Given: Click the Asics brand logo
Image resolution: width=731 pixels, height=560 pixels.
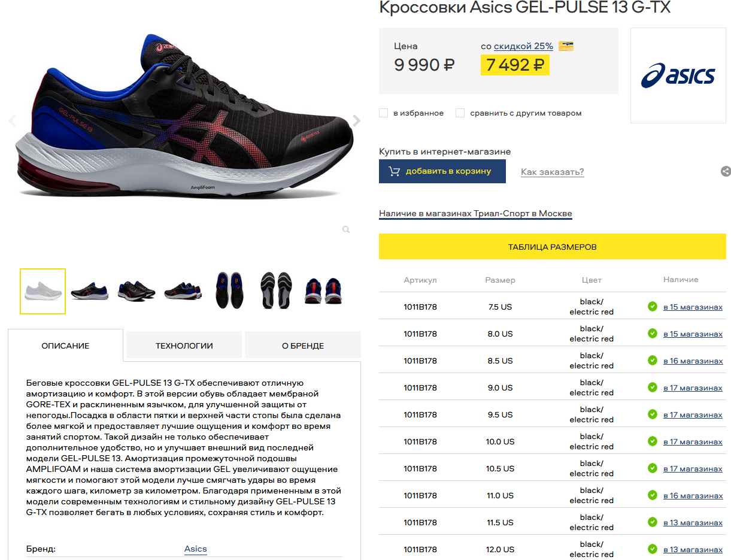Looking at the screenshot, I should [x=678, y=75].
